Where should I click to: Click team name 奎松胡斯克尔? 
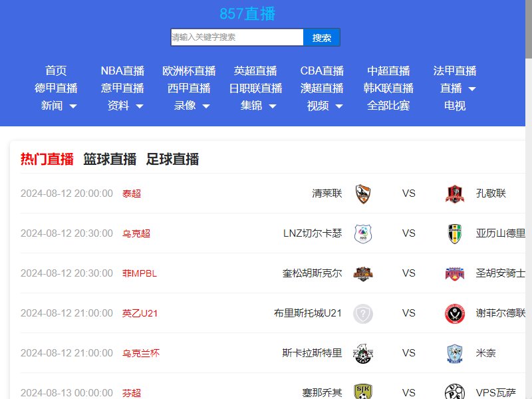tap(312, 273)
